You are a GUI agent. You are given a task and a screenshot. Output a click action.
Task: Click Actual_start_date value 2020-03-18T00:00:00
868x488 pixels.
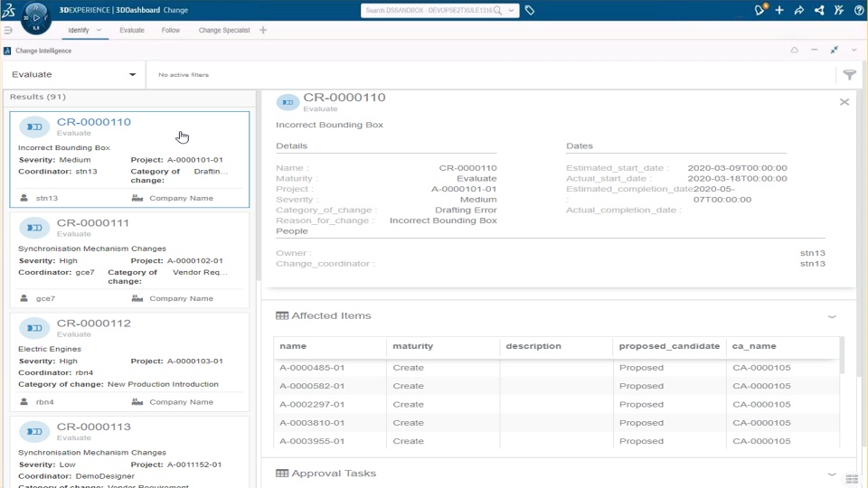click(x=737, y=178)
